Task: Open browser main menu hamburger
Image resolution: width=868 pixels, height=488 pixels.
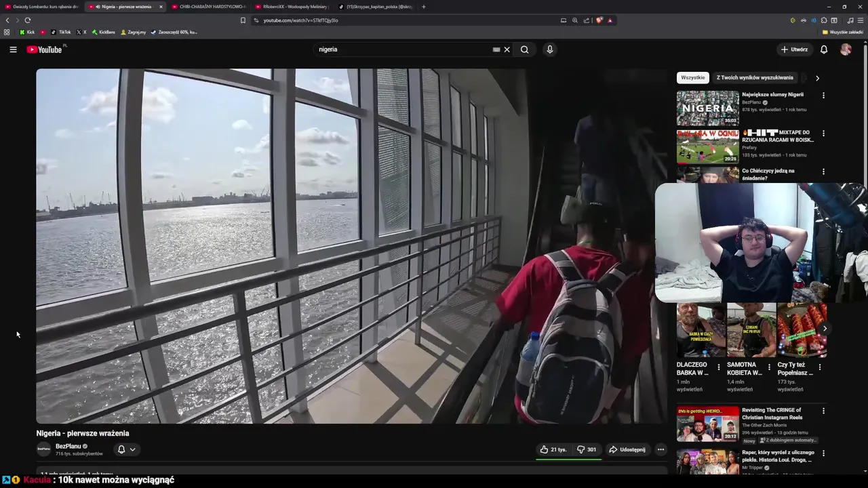Action: pyautogui.click(x=861, y=20)
